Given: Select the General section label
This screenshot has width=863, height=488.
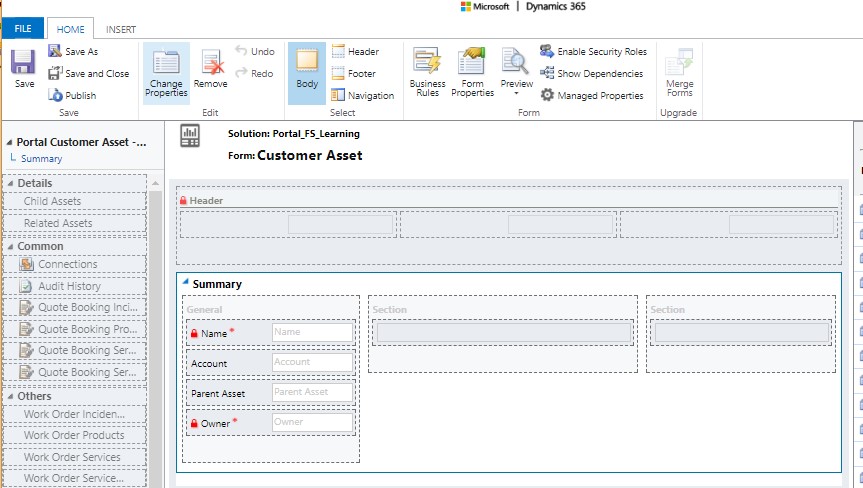Looking at the screenshot, I should click(x=204, y=310).
